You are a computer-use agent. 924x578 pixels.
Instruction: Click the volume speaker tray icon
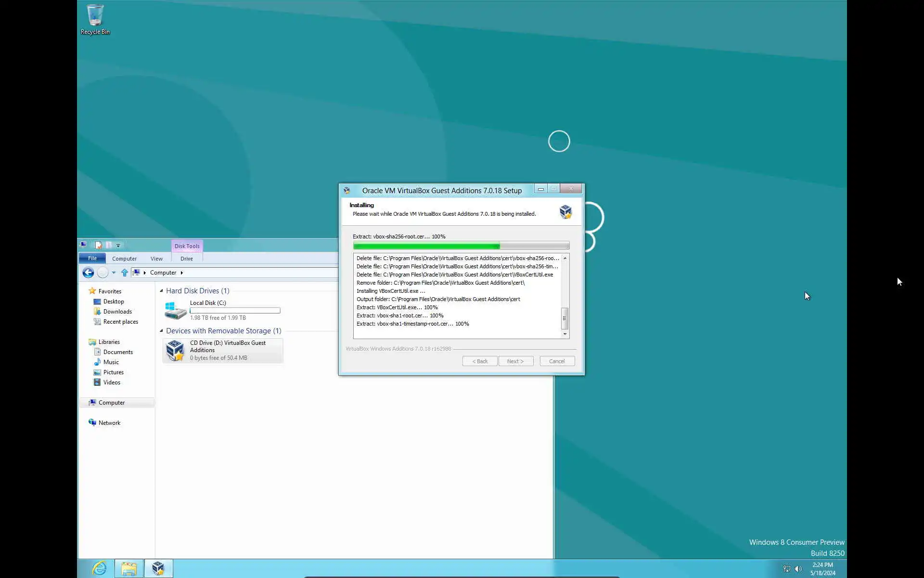798,569
